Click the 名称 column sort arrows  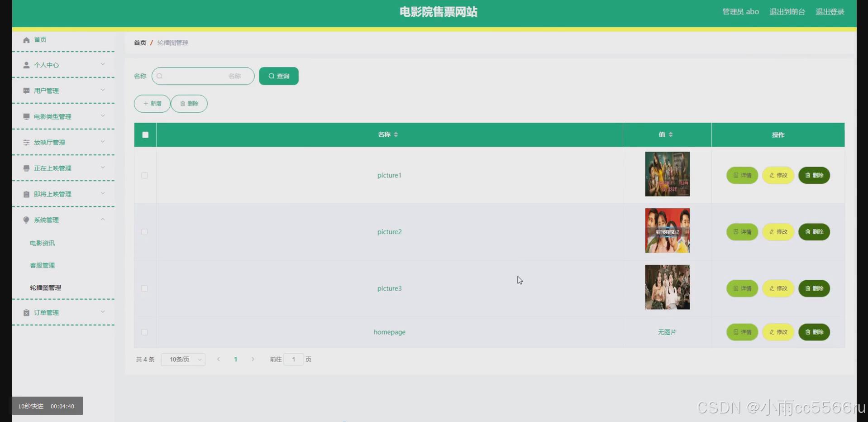396,134
